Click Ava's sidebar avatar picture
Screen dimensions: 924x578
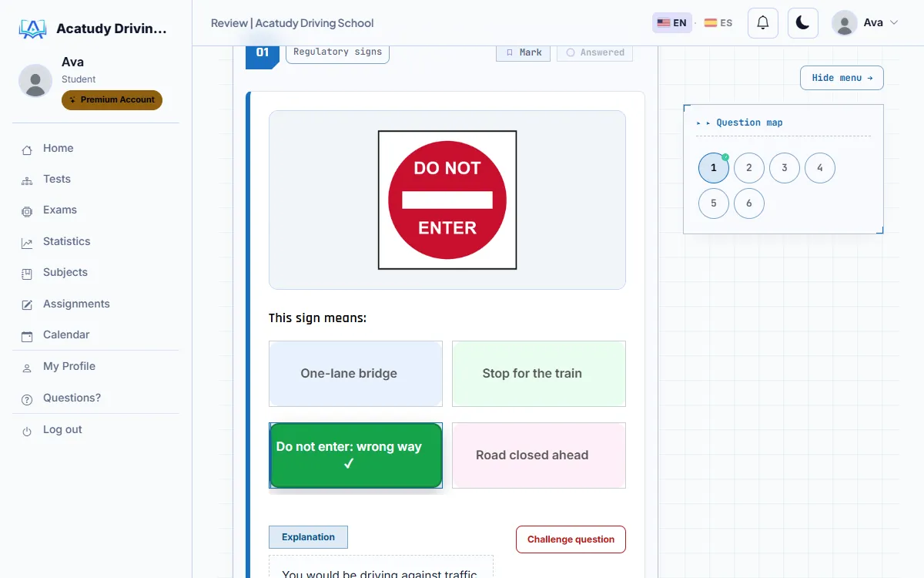[x=35, y=80]
